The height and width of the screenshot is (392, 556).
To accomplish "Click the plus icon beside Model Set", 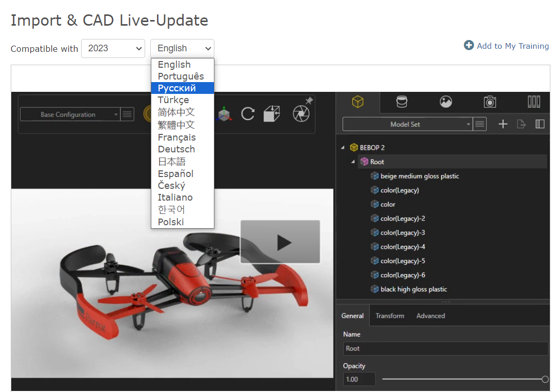I will click(503, 124).
